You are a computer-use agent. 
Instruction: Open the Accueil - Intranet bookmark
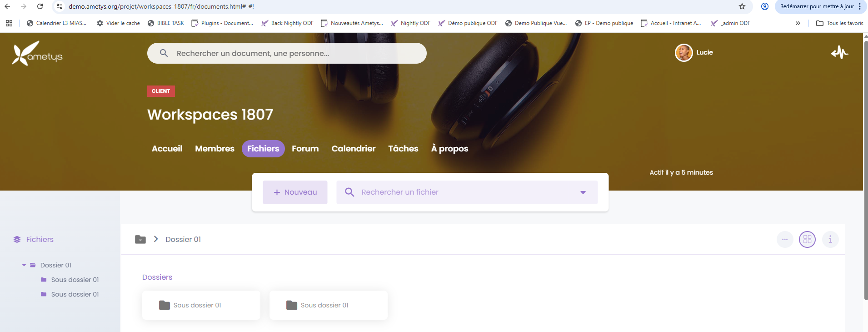(671, 23)
